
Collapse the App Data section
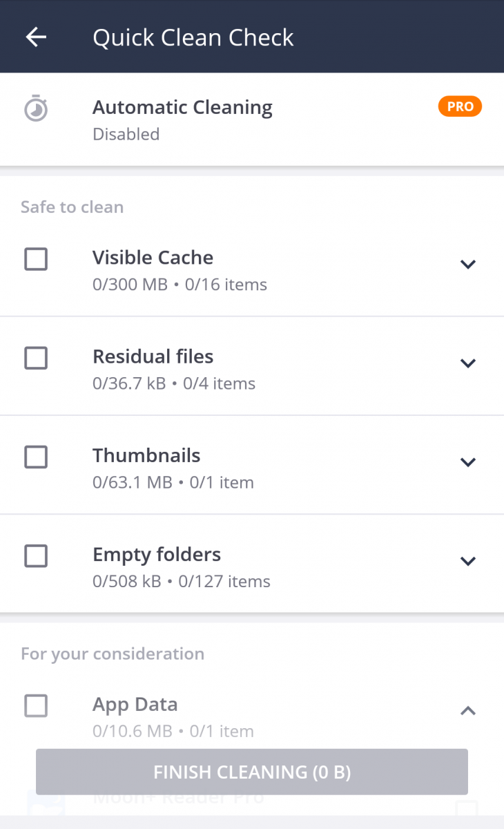468,710
